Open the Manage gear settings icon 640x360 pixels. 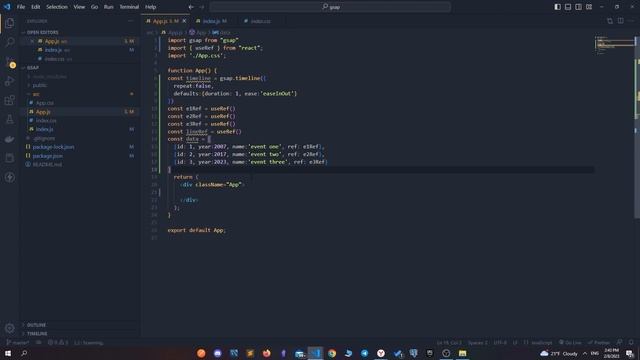pyautogui.click(x=10, y=328)
